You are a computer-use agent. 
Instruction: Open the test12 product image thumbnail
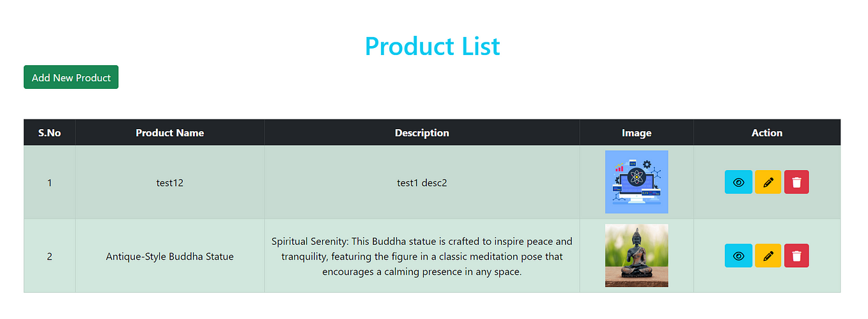click(x=637, y=182)
